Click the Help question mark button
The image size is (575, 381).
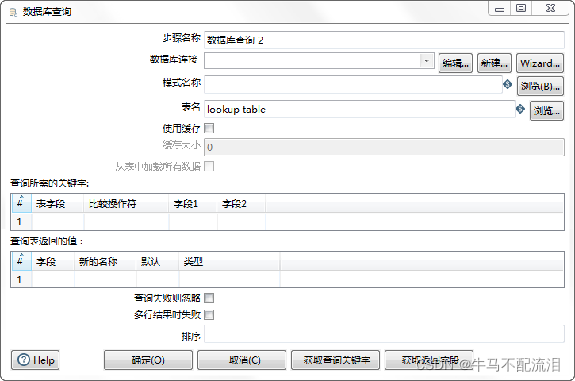(35, 360)
